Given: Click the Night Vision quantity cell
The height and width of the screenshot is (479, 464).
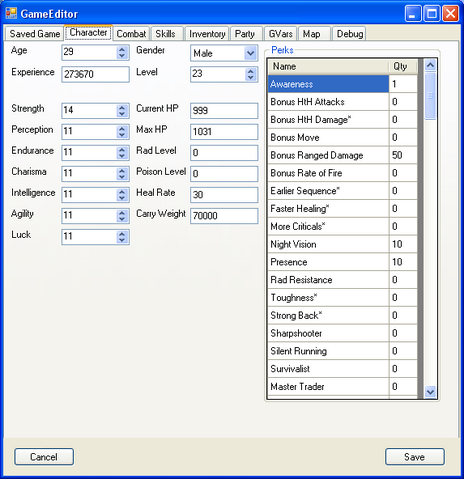Looking at the screenshot, I should 403,244.
